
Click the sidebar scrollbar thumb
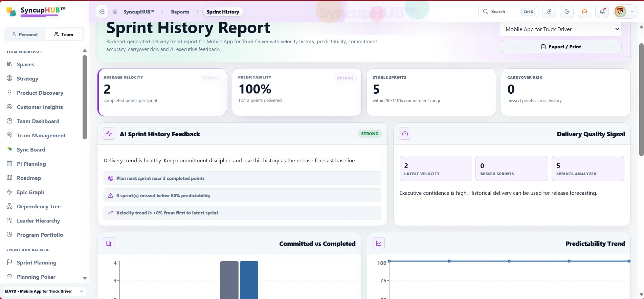(85, 97)
